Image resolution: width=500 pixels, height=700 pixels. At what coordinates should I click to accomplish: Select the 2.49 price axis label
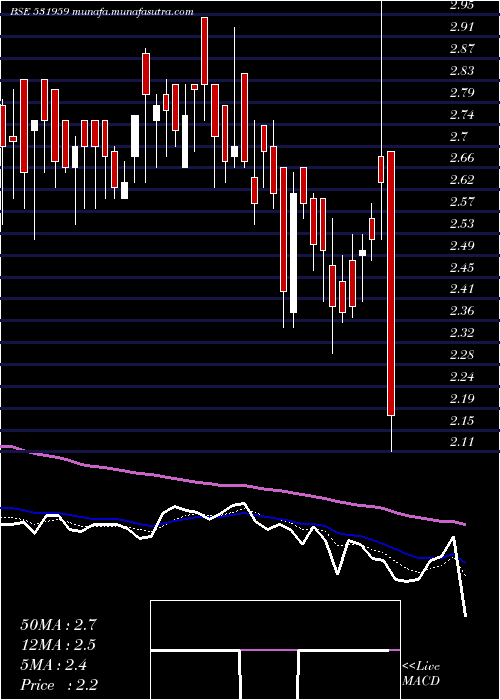(x=462, y=246)
